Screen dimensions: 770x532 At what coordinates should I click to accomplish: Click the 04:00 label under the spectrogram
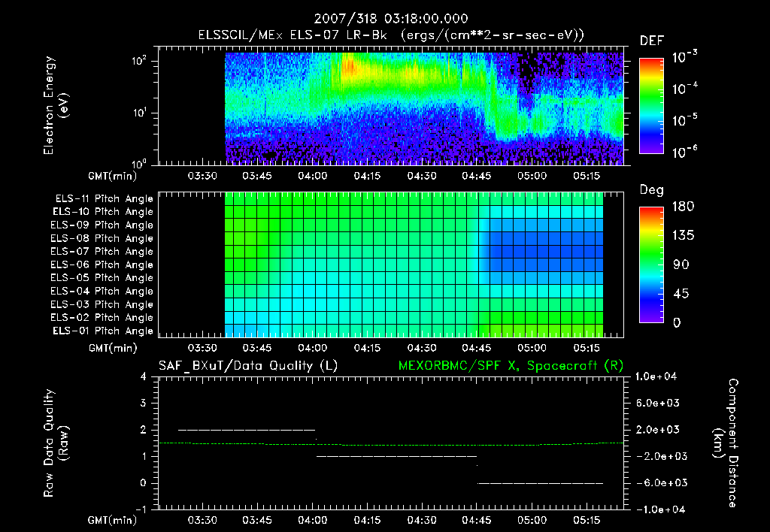(312, 176)
